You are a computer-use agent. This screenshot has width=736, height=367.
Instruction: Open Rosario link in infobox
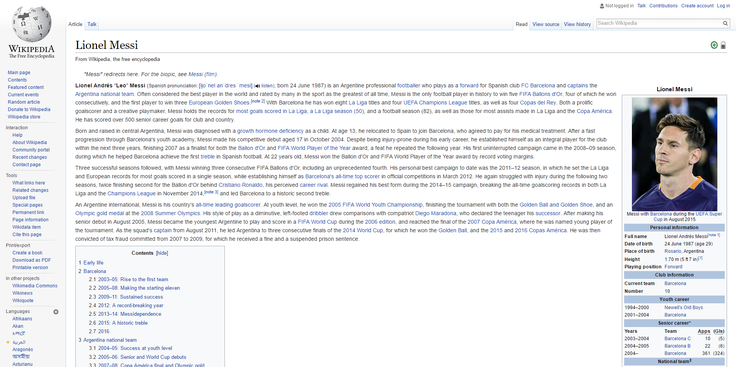(x=673, y=252)
